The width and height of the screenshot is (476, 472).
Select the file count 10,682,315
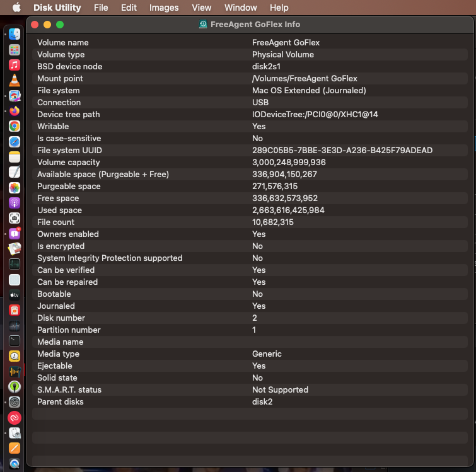coord(272,222)
